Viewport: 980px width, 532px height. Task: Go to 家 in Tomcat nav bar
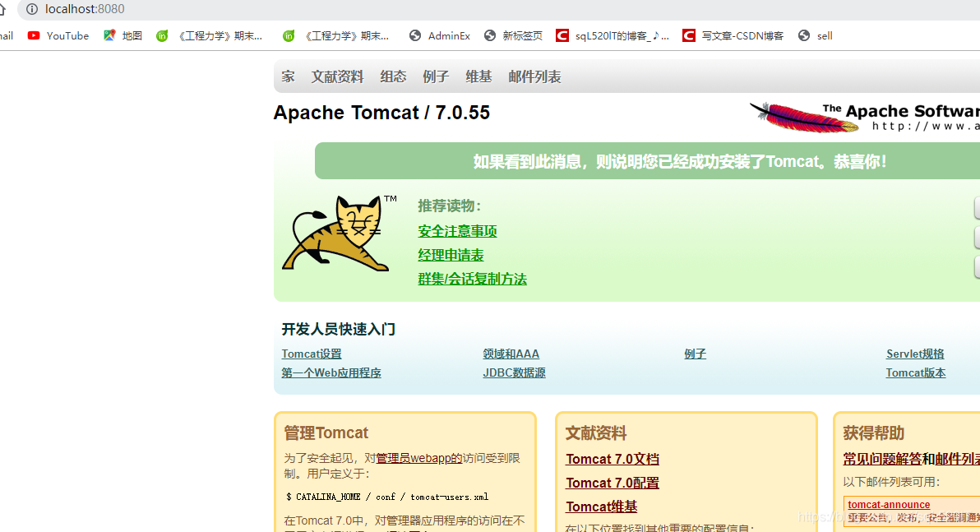(288, 77)
